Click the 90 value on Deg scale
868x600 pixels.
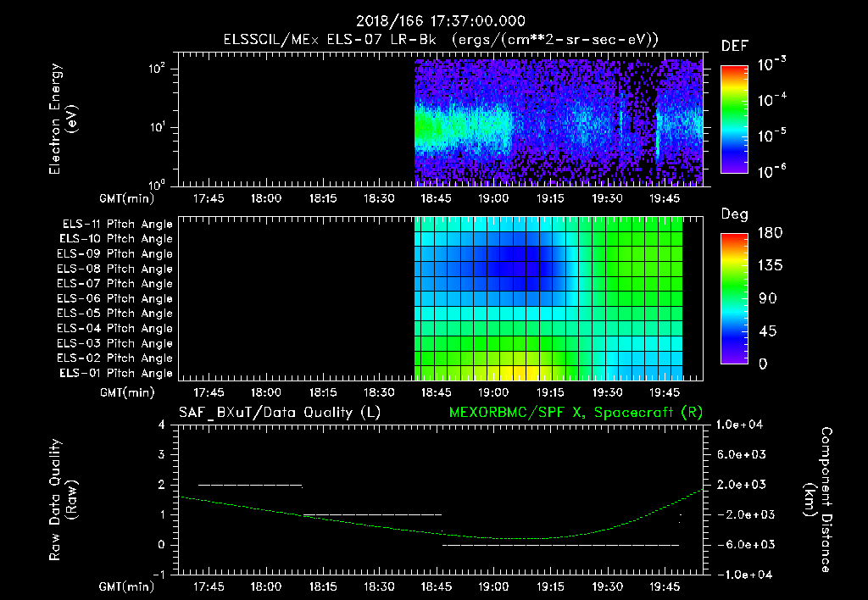tap(768, 298)
